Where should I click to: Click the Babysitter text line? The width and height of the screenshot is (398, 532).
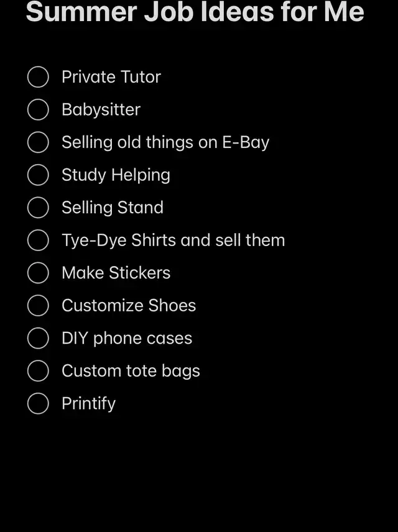(x=101, y=110)
